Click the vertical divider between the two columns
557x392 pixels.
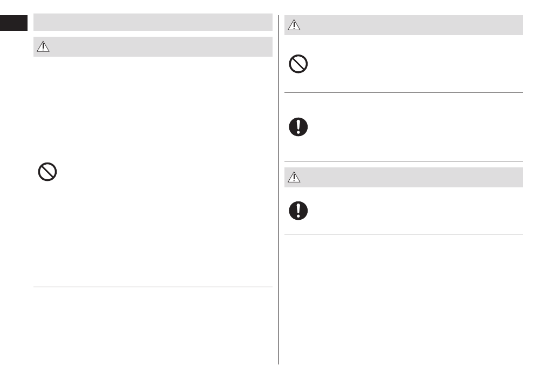(x=279, y=216)
